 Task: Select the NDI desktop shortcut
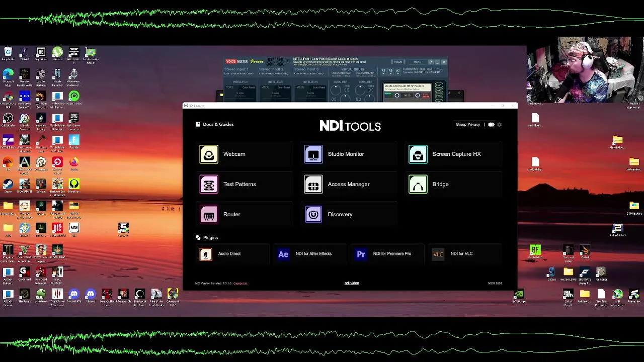74,230
